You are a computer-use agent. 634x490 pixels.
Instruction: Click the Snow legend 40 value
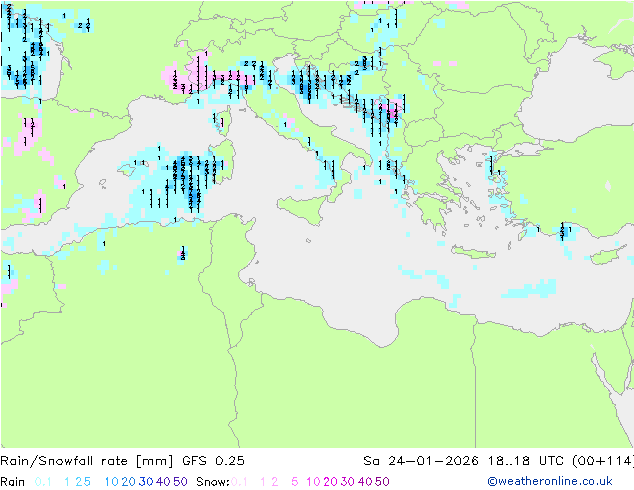pyautogui.click(x=365, y=482)
